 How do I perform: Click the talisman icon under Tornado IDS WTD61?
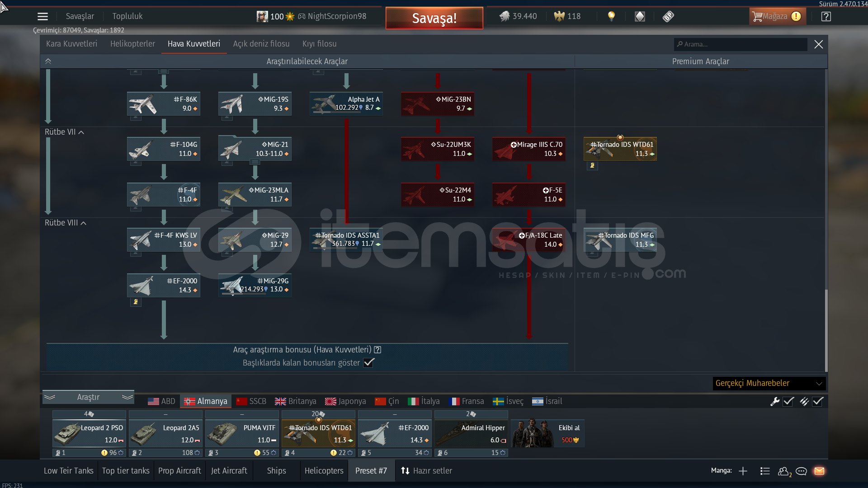point(592,165)
